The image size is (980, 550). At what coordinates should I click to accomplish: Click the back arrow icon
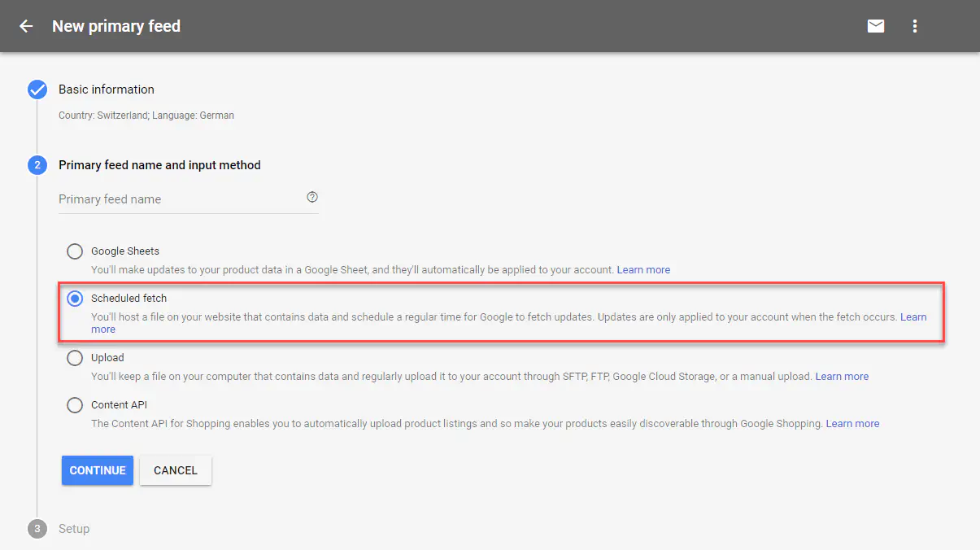[26, 26]
